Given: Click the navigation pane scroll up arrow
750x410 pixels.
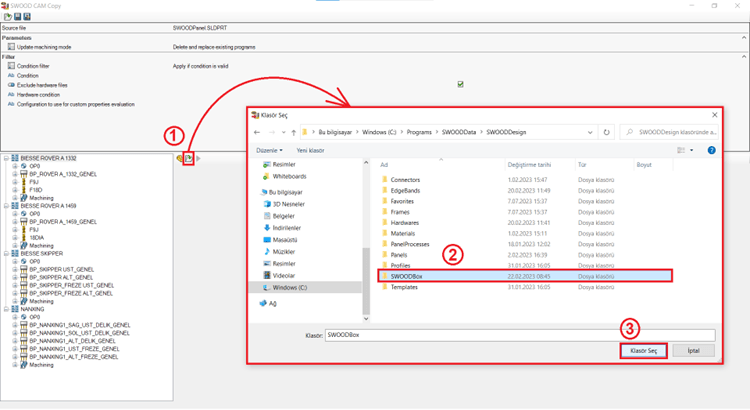Looking at the screenshot, I should [366, 163].
